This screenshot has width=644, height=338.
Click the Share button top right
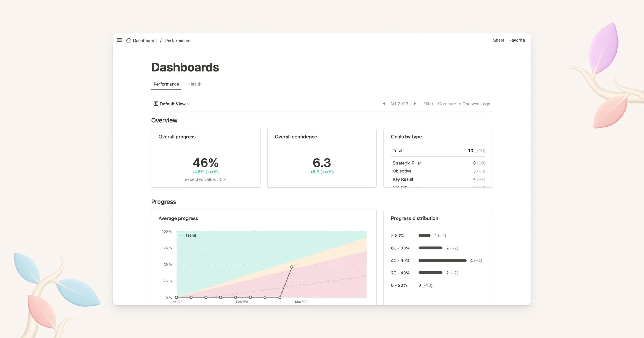[x=498, y=41]
